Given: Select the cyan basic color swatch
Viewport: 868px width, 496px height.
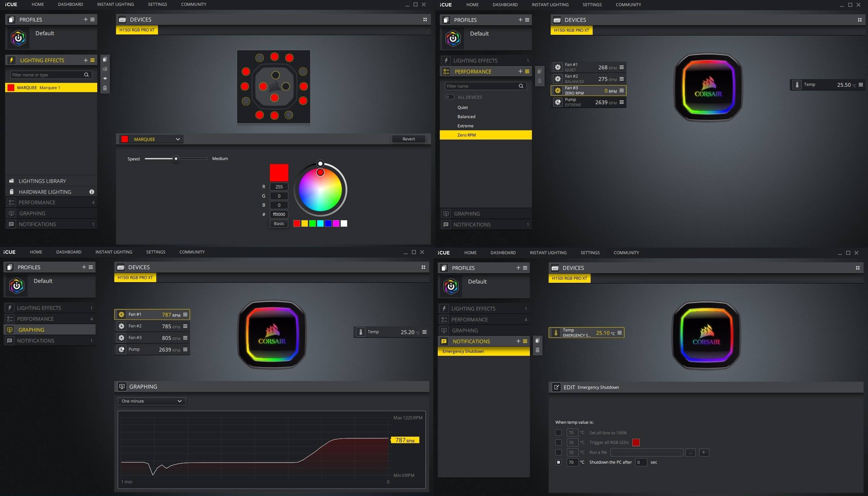Looking at the screenshot, I should 320,223.
